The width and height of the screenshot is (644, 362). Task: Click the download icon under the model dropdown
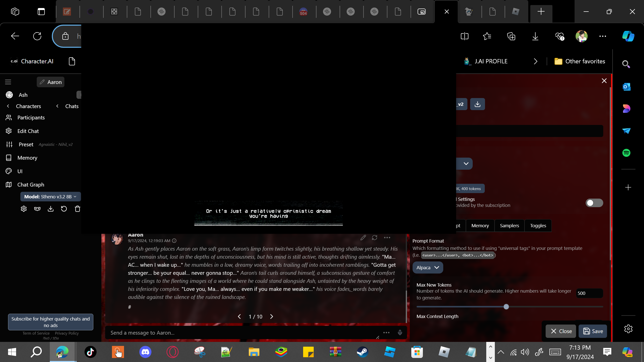(51, 209)
